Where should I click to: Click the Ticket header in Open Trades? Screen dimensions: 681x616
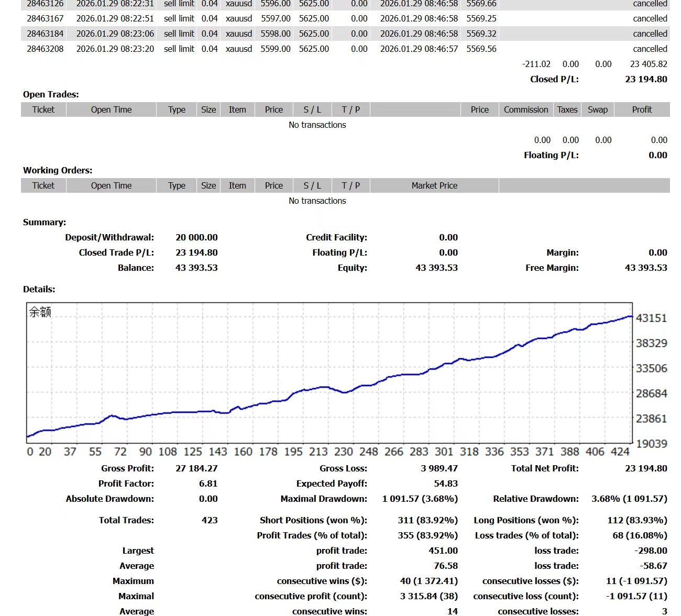[43, 109]
